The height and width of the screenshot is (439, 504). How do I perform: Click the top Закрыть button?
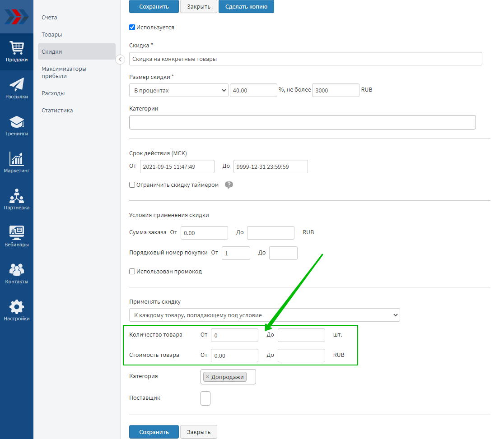pyautogui.click(x=199, y=6)
